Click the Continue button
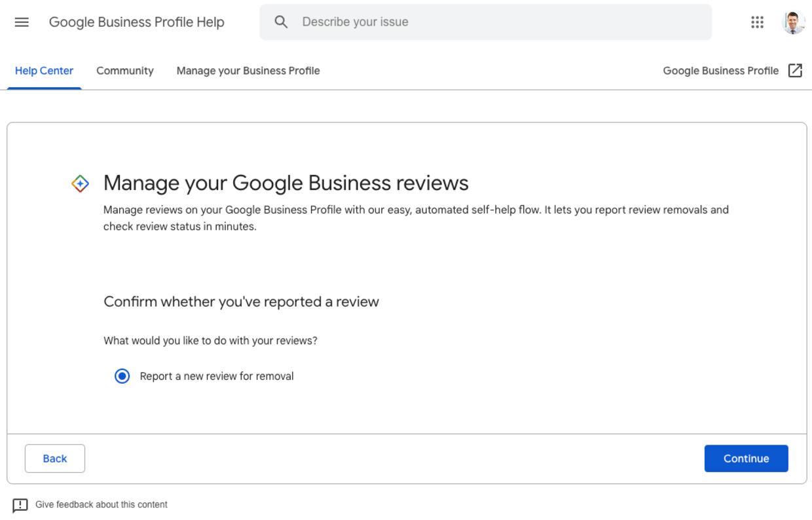The height and width of the screenshot is (520, 812). click(x=747, y=458)
